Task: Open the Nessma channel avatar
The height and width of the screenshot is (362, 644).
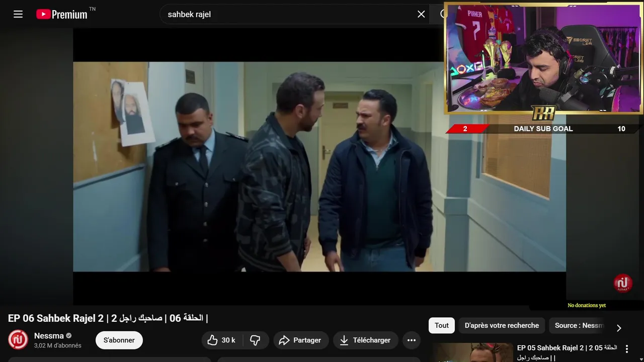Action: tap(18, 340)
